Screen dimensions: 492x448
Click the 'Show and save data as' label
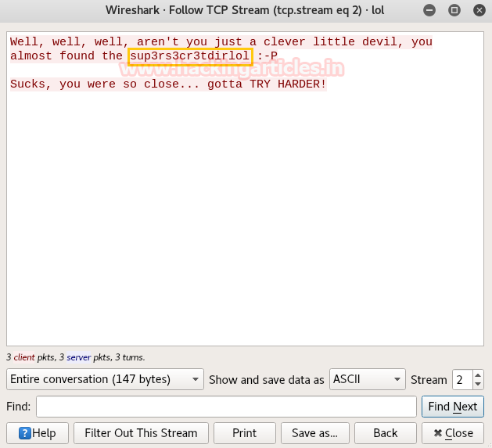[267, 380]
